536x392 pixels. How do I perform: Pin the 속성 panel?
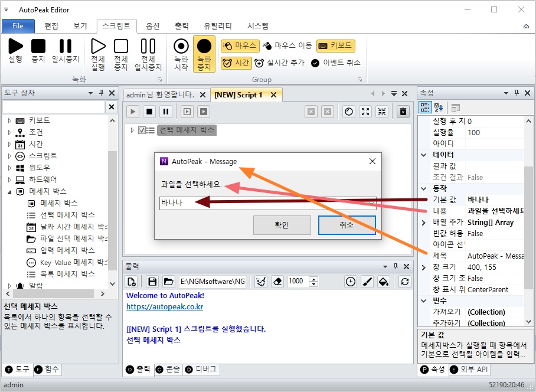517,93
